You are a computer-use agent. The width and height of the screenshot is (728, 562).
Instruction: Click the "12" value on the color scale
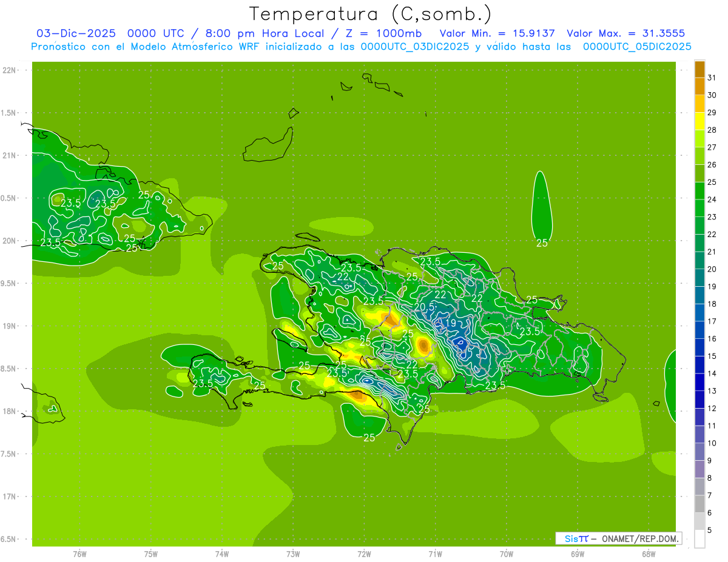tap(712, 409)
